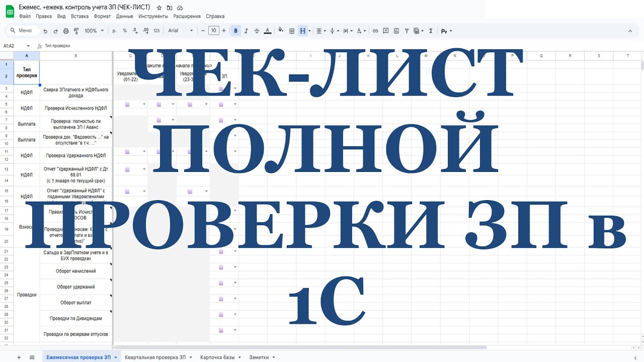The height and width of the screenshot is (362, 644).
Task: Insert a comment
Action: pyautogui.click(x=386, y=31)
